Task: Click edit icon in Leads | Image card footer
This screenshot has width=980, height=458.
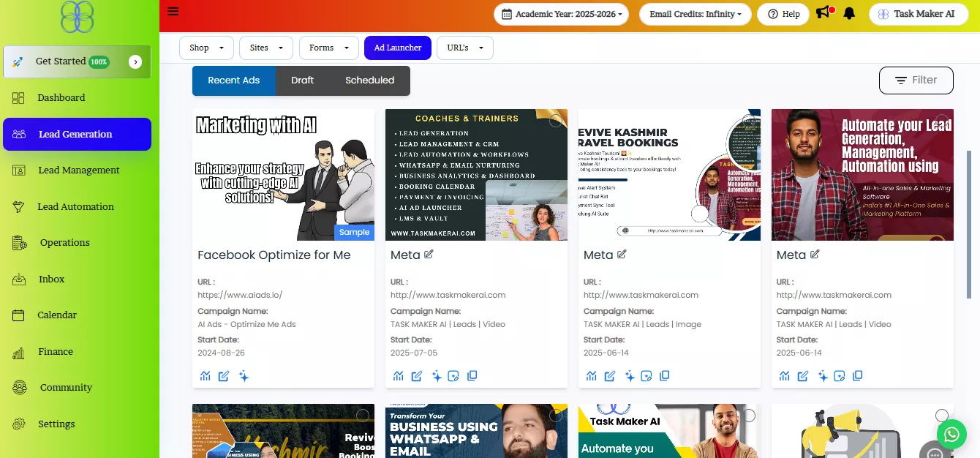Action: click(610, 376)
